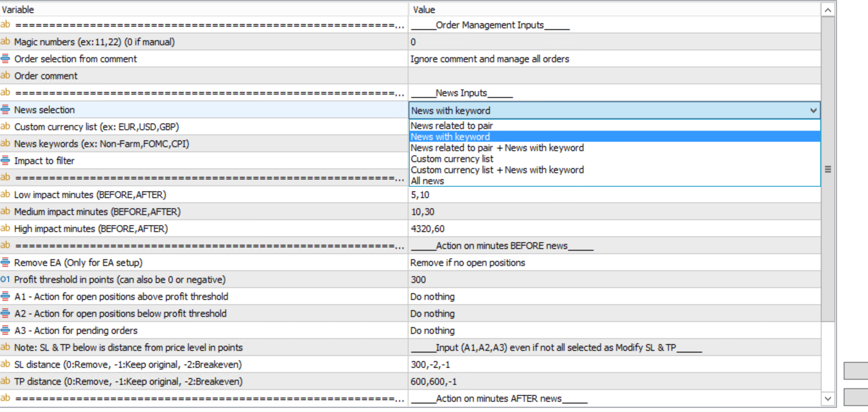Screen dimensions: 868x412
Task: Select the 'Medium impact minutes (BEFORE,AFTER)' label
Action: pyautogui.click(x=97, y=212)
